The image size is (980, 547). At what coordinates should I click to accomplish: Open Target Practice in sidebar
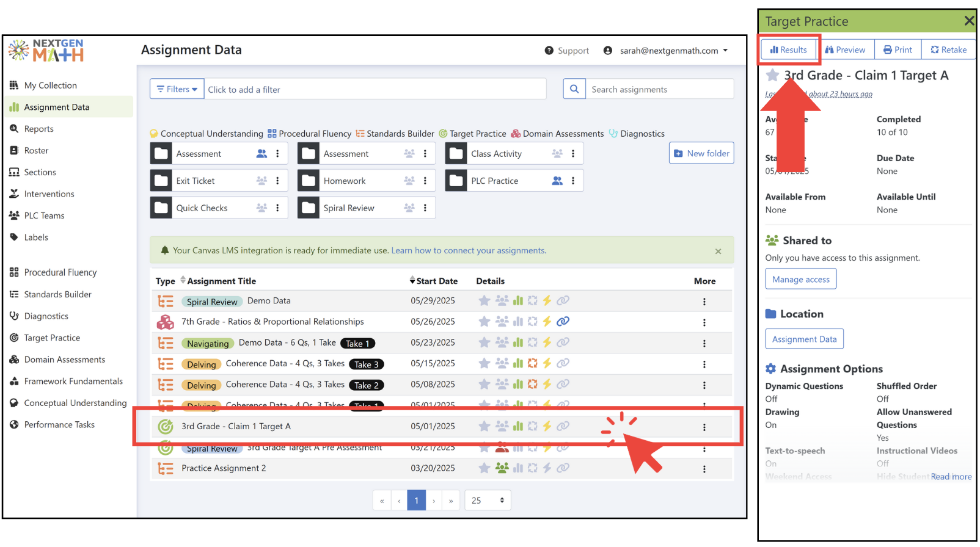(x=52, y=338)
